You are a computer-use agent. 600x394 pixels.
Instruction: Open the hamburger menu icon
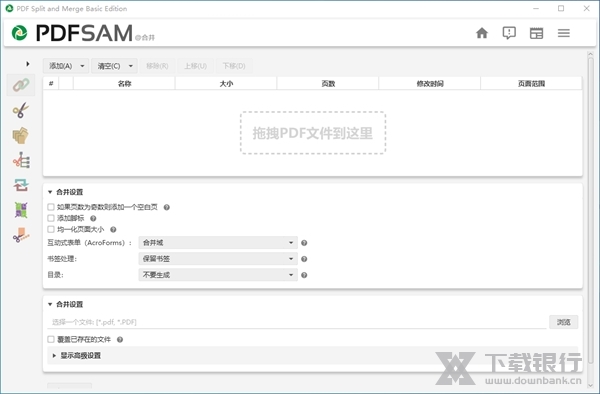564,33
